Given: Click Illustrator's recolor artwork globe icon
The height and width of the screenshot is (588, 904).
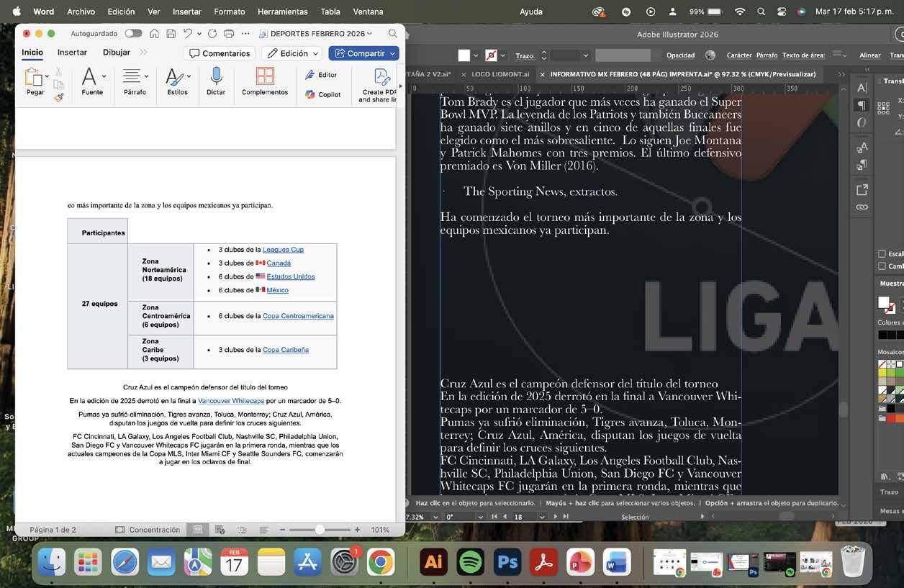Looking at the screenshot, I should point(710,55).
